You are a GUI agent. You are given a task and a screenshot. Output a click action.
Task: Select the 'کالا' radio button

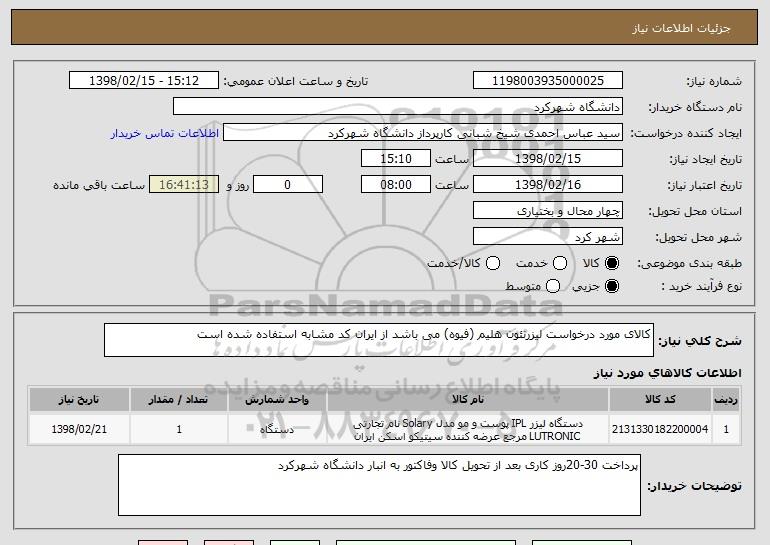[x=611, y=263]
